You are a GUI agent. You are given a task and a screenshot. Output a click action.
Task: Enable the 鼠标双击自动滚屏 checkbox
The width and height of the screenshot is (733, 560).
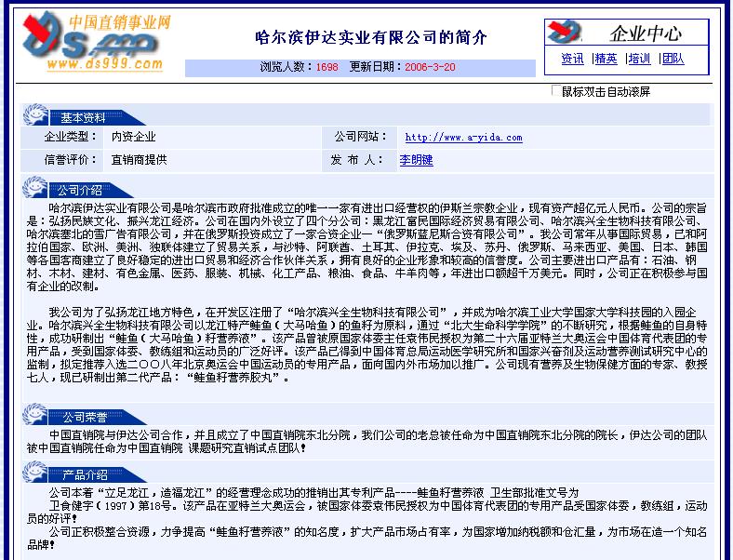click(x=556, y=90)
